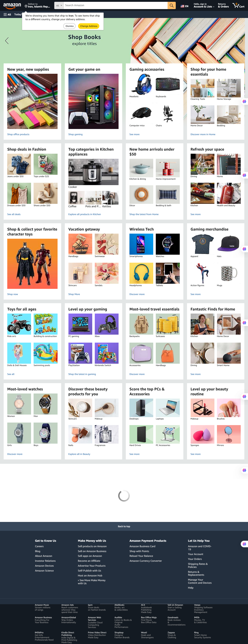This screenshot has height=644, width=248.
Task: Dismiss the shipping notice popup
Action: click(69, 26)
